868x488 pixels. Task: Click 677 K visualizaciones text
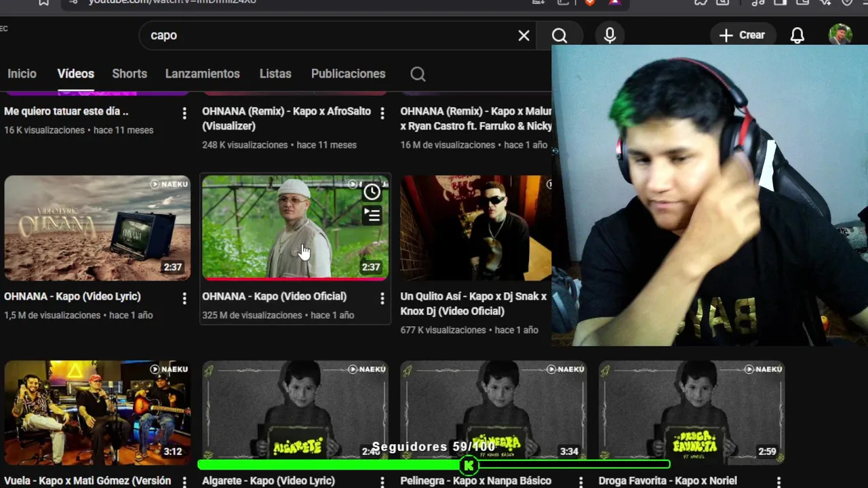[x=443, y=330]
